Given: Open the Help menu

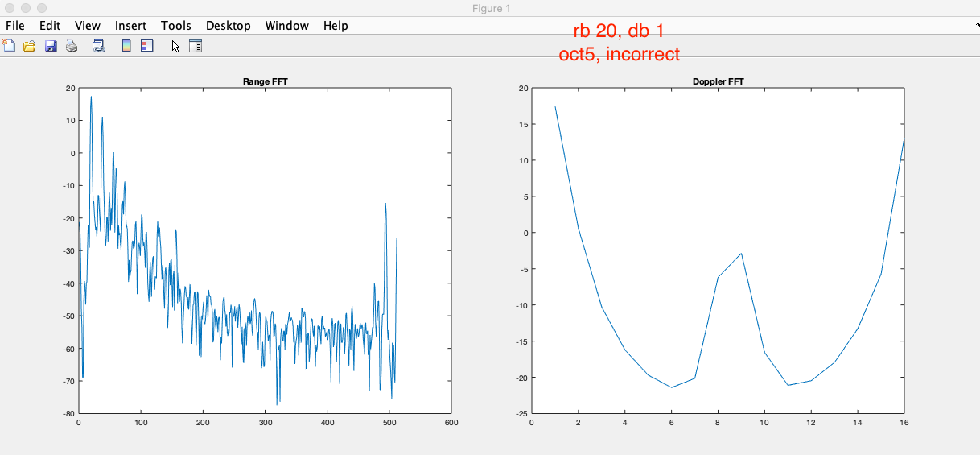Looking at the screenshot, I should [x=336, y=25].
